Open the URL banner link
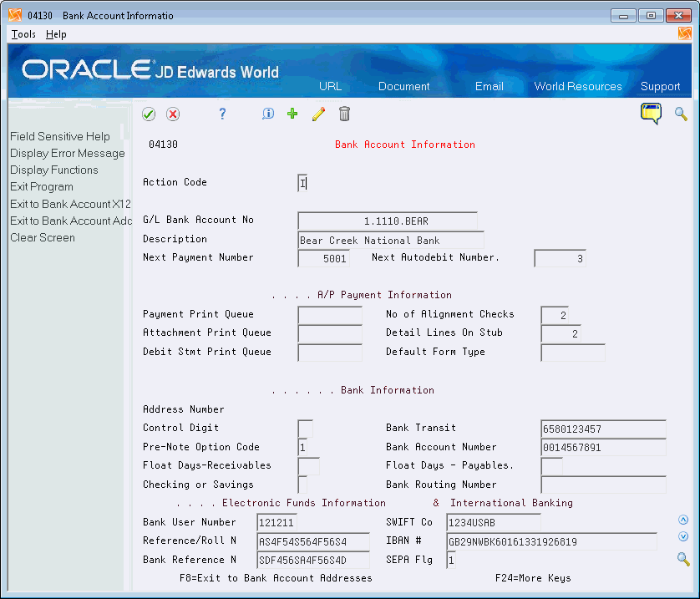This screenshot has height=599, width=700. [x=330, y=86]
